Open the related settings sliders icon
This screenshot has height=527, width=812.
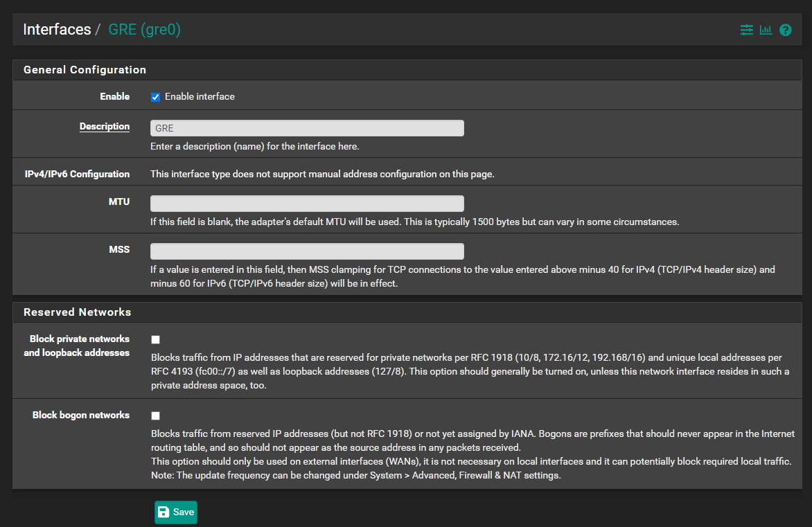click(x=746, y=30)
